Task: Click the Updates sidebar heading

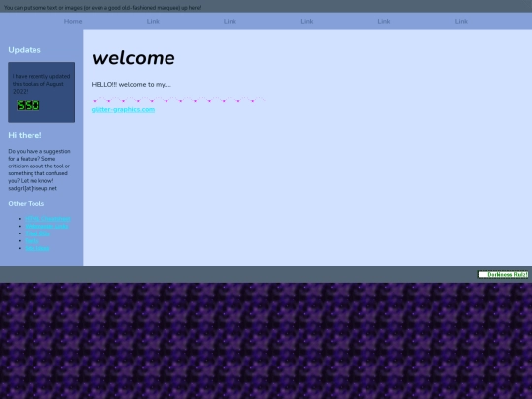Action: [25, 50]
